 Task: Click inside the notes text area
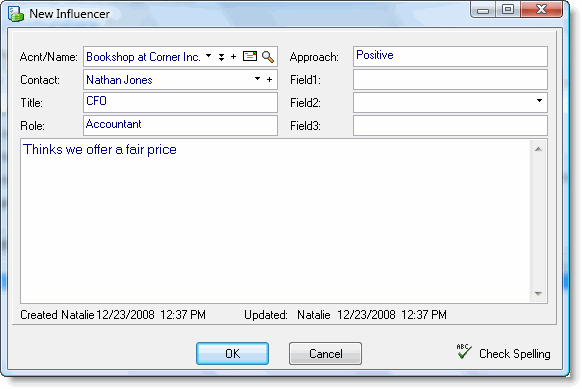276,221
